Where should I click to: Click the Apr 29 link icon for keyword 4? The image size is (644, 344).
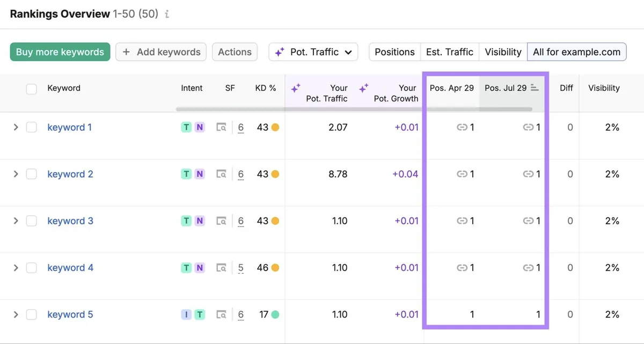coord(462,268)
